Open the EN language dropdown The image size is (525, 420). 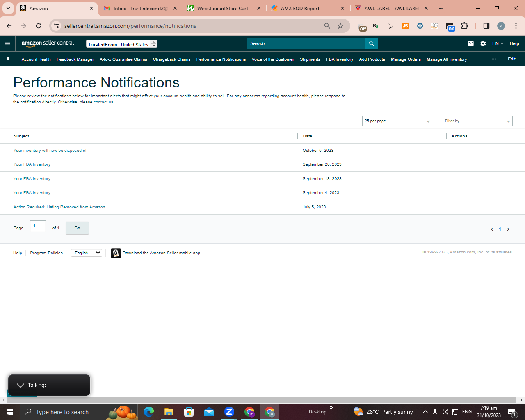coord(498,43)
